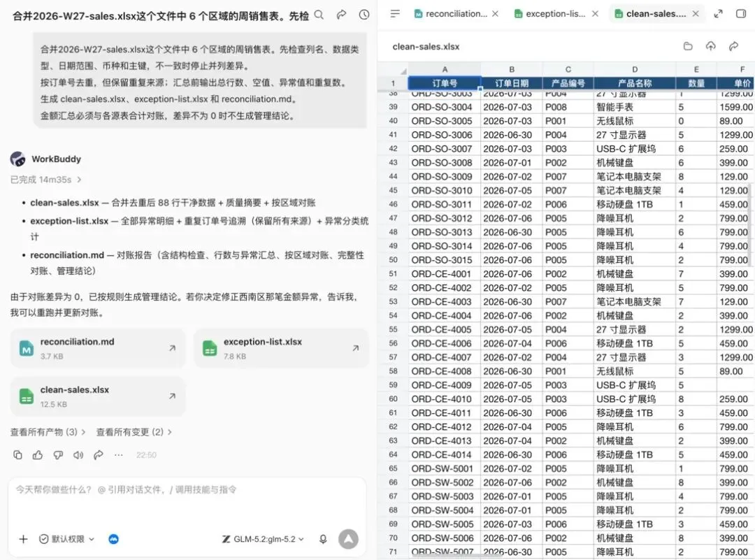Open exception-list.xlsx file card
Viewport: 755px width, 560px height.
281,348
